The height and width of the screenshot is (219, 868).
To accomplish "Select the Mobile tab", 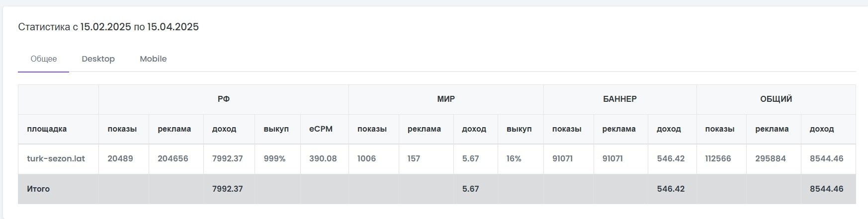I will pos(153,59).
